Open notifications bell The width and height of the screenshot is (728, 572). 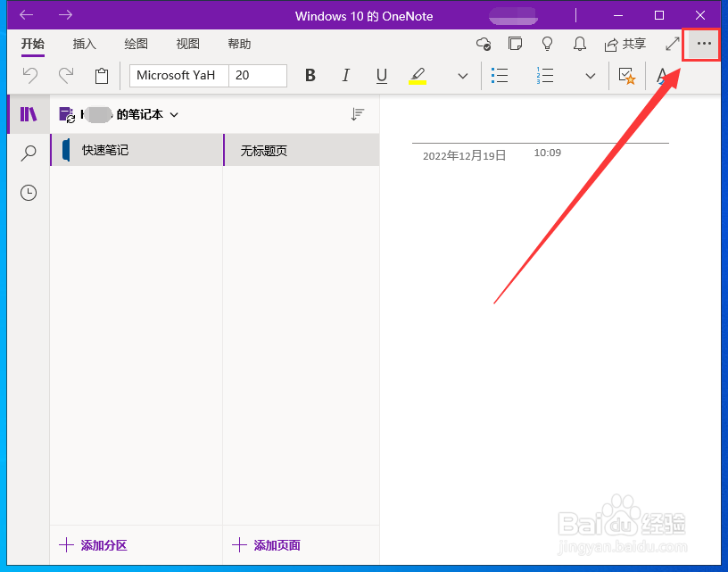tap(579, 44)
